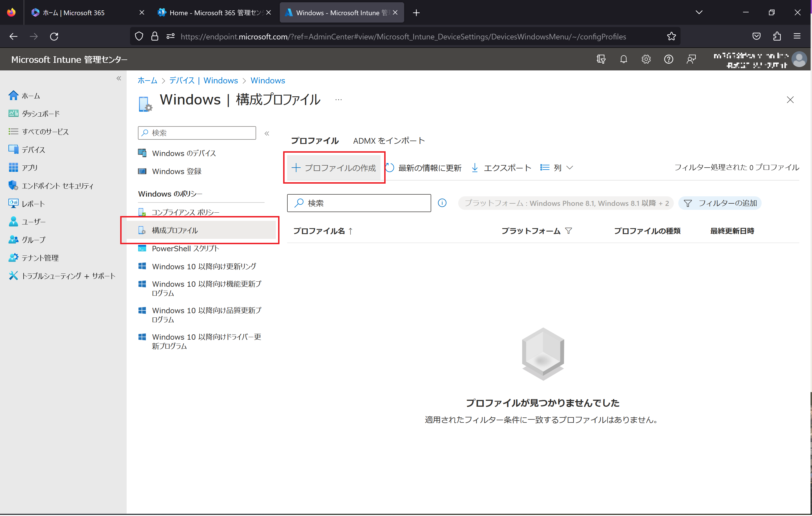Viewport: 812px width, 516px height.
Task: Sort by プロファイル名 column
Action: [x=323, y=231]
